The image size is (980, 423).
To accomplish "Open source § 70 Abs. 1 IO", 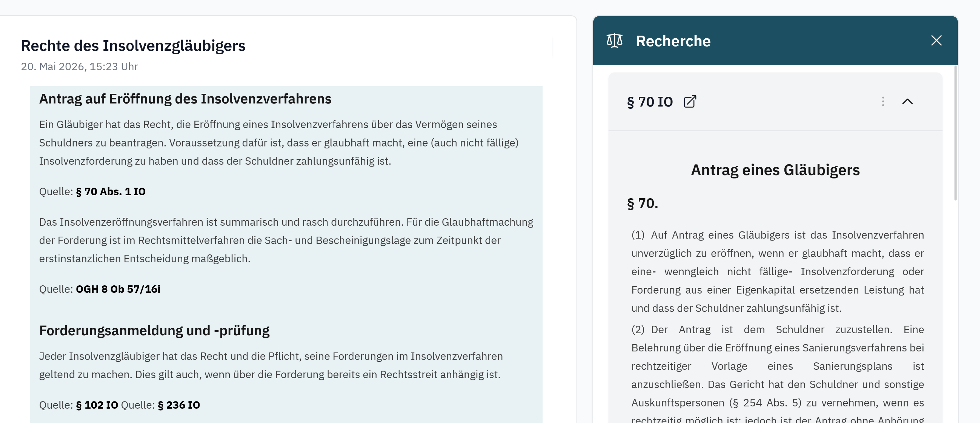I will tap(111, 192).
